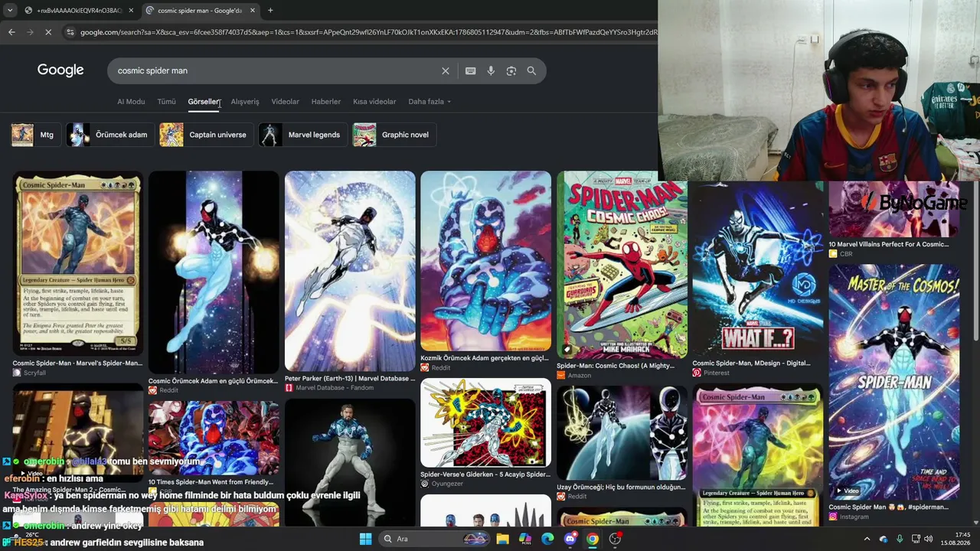Open the Peter Parker (Earth-13) title link
980x551 pixels.
point(349,379)
